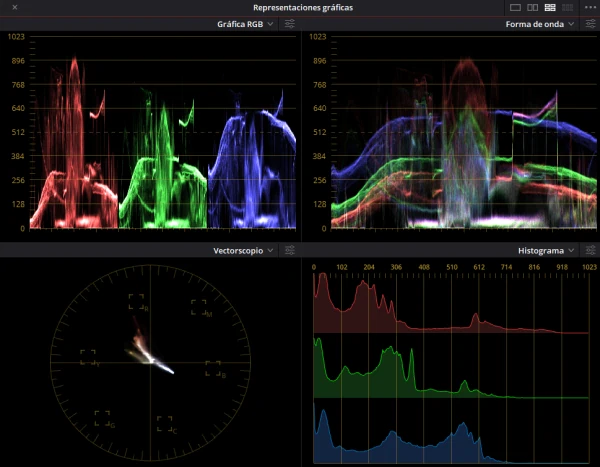Viewport: 600px width, 467px height.
Task: Click the blue channel histogram graph
Action: pyautogui.click(x=451, y=433)
